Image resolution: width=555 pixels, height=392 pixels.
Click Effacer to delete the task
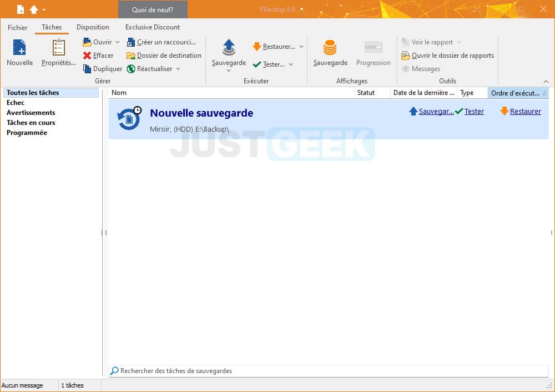[98, 56]
